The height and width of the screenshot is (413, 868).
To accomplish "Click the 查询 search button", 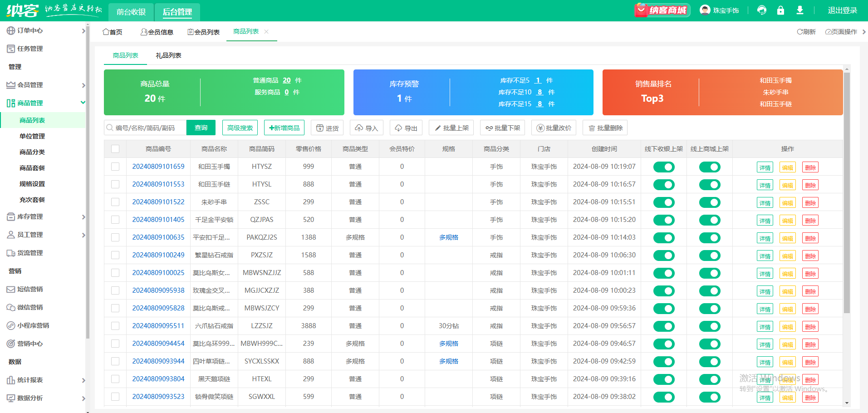I will click(x=201, y=128).
